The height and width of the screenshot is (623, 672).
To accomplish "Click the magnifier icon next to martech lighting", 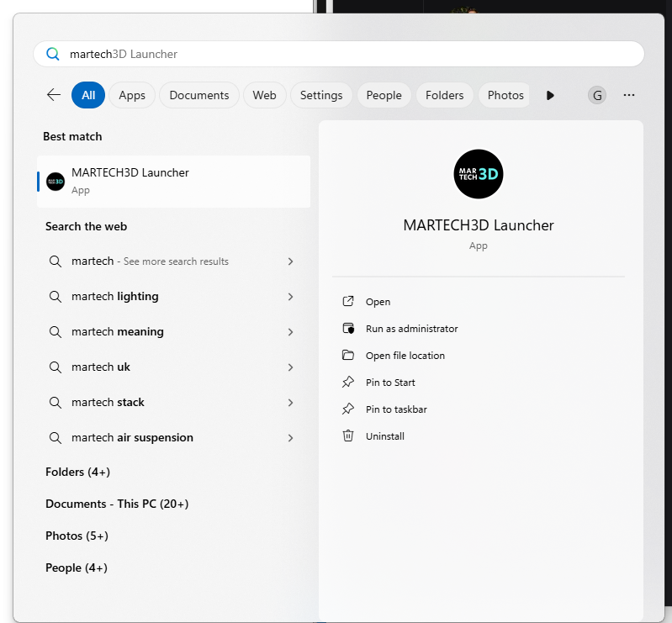I will coord(55,297).
